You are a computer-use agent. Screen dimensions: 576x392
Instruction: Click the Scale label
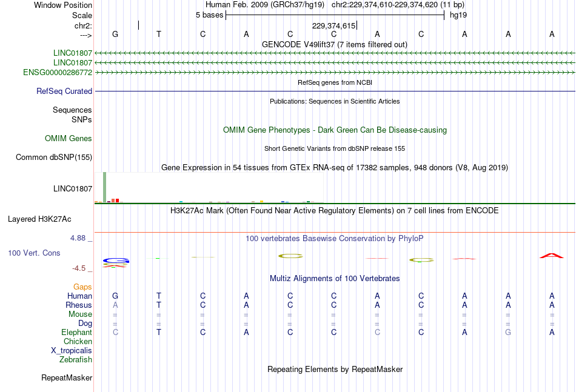[x=82, y=15]
